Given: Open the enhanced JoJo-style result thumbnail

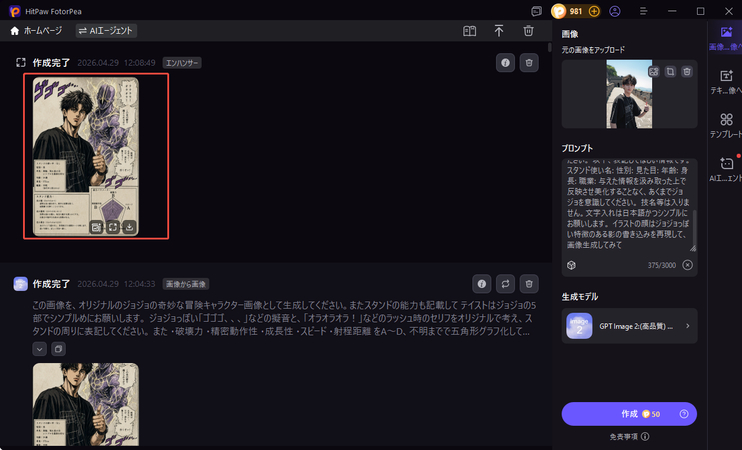Looking at the screenshot, I should (x=86, y=156).
